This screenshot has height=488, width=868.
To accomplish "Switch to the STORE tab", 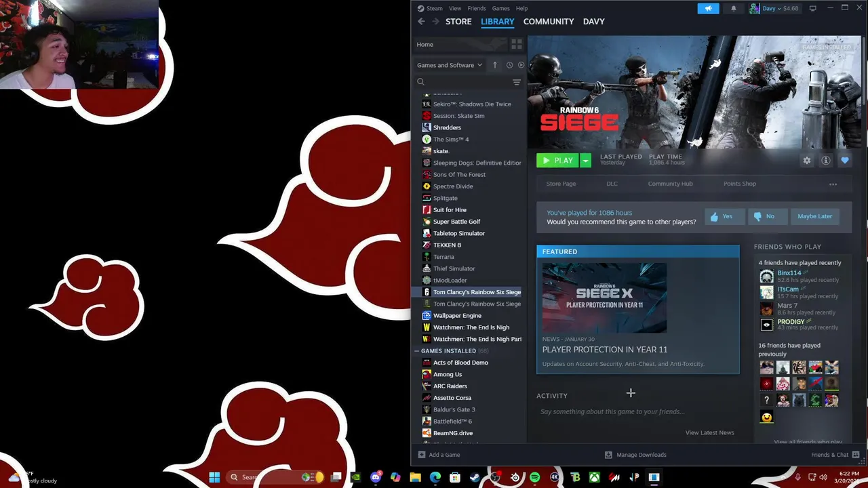I will pos(458,22).
